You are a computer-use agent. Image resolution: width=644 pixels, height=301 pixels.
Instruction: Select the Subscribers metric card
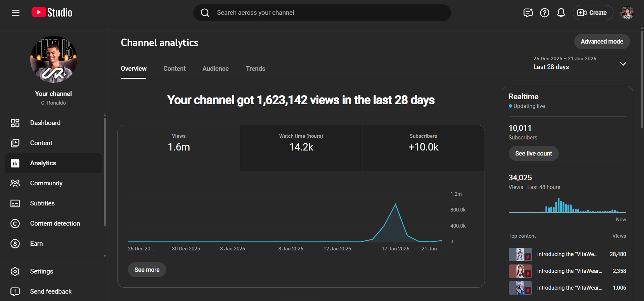click(423, 147)
